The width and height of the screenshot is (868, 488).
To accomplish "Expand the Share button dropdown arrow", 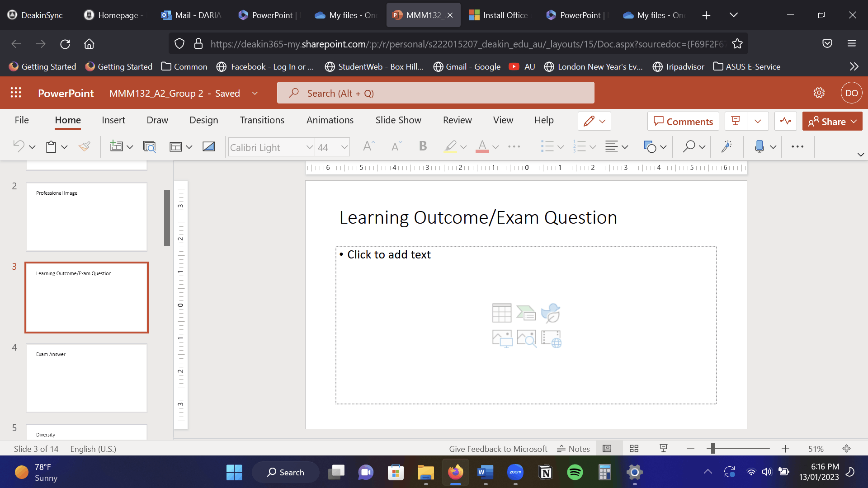I will tap(854, 122).
